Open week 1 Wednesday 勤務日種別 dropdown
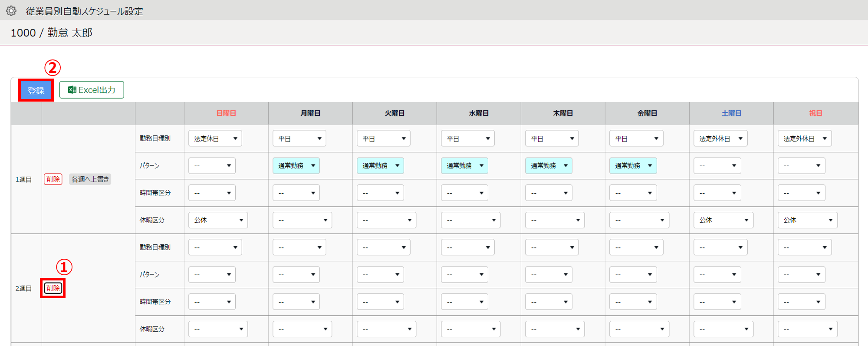 (x=468, y=138)
